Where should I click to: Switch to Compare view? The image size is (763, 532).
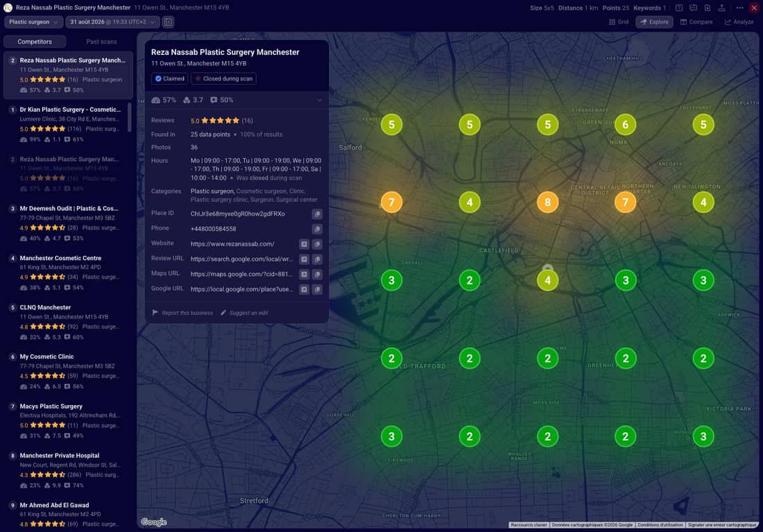[696, 22]
